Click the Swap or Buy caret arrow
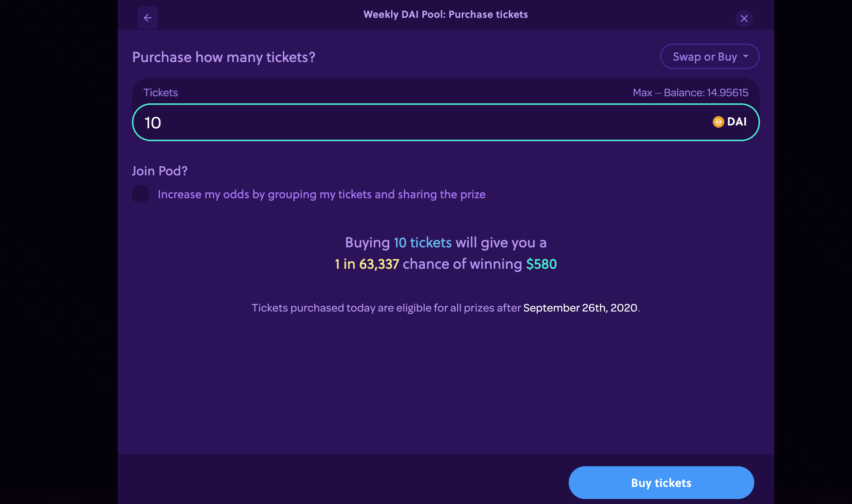This screenshot has height=504, width=852. click(746, 56)
